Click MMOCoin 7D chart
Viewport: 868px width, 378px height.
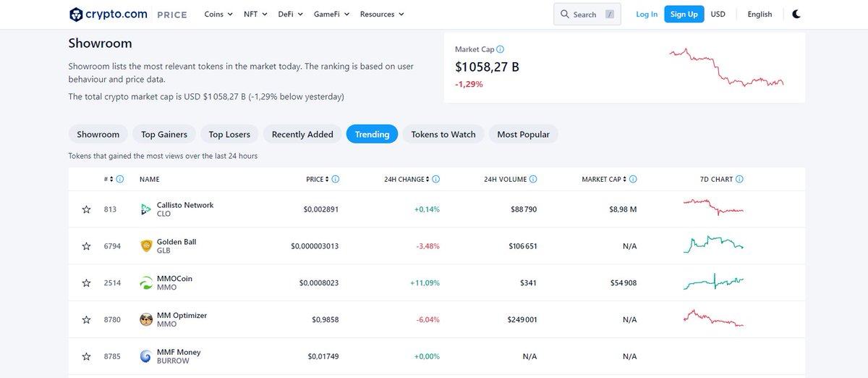point(713,282)
